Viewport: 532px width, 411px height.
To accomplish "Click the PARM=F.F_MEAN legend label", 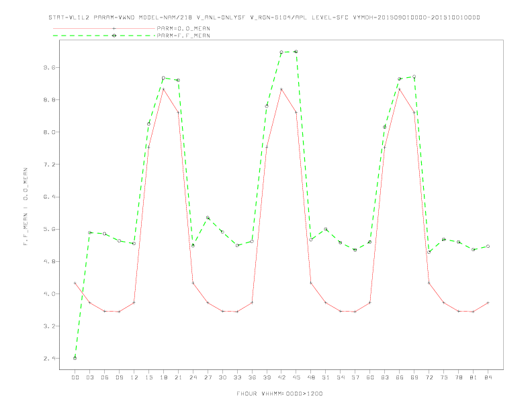I will 183,36.
